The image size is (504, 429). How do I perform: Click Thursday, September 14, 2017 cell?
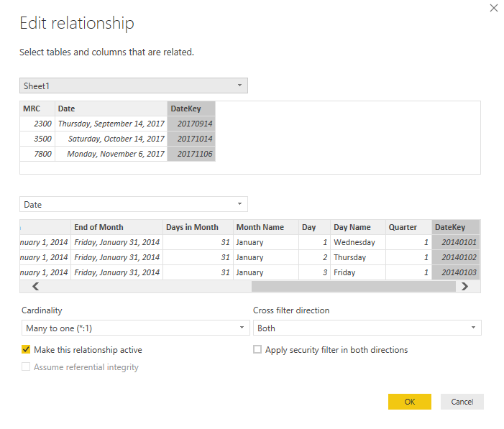111,124
